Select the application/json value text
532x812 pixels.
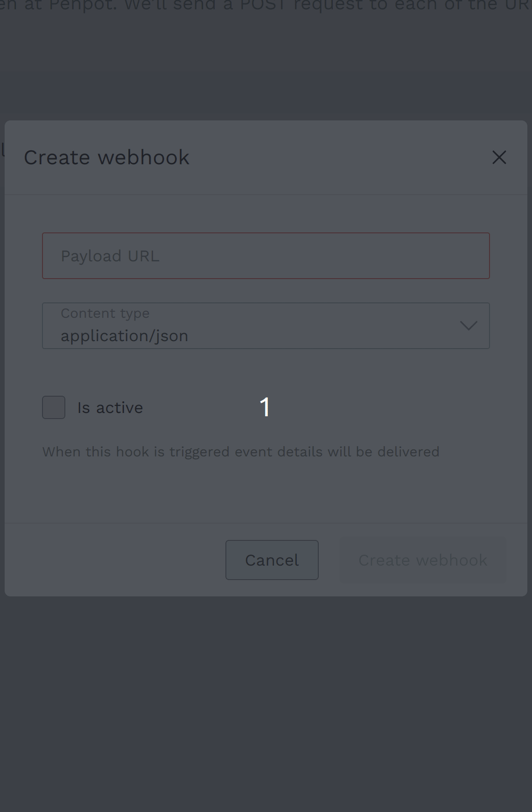124,336
